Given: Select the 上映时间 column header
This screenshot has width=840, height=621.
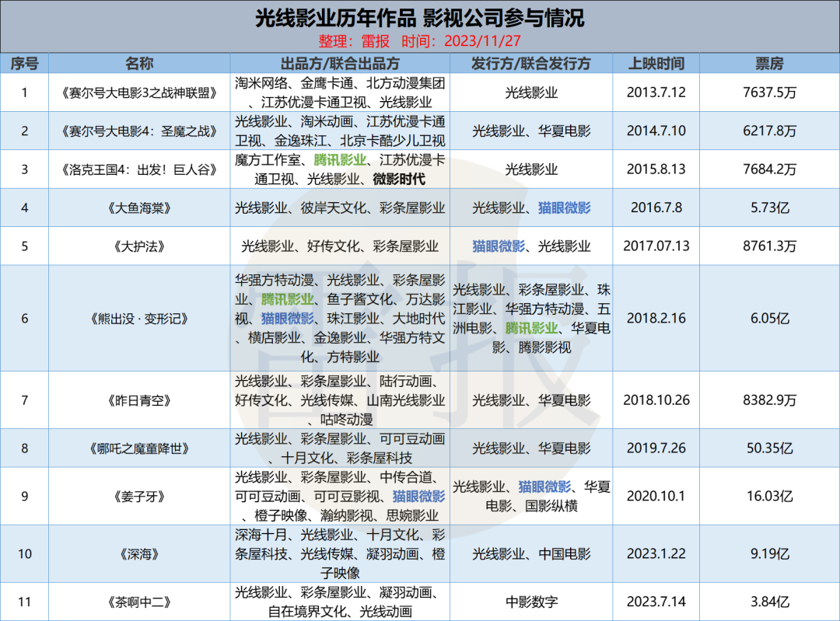Looking at the screenshot, I should (655, 64).
